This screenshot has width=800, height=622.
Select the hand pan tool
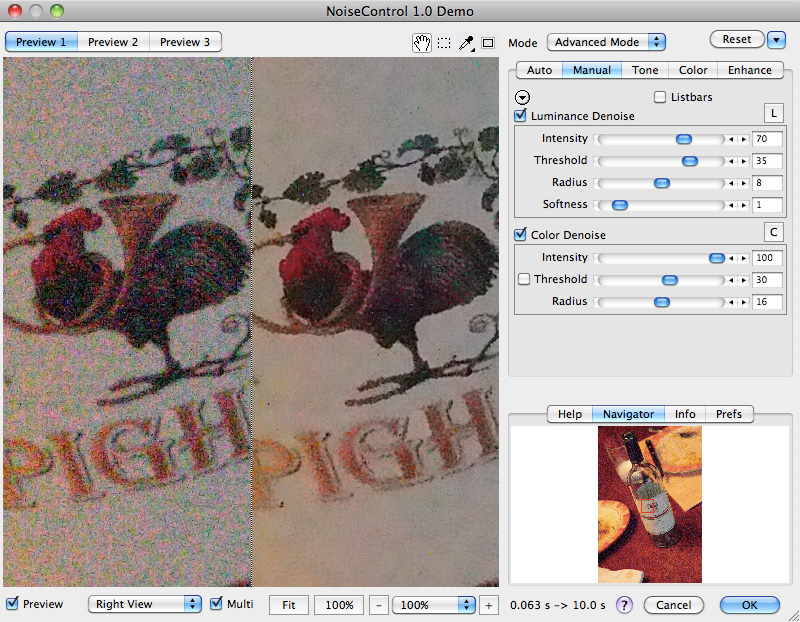click(x=423, y=43)
